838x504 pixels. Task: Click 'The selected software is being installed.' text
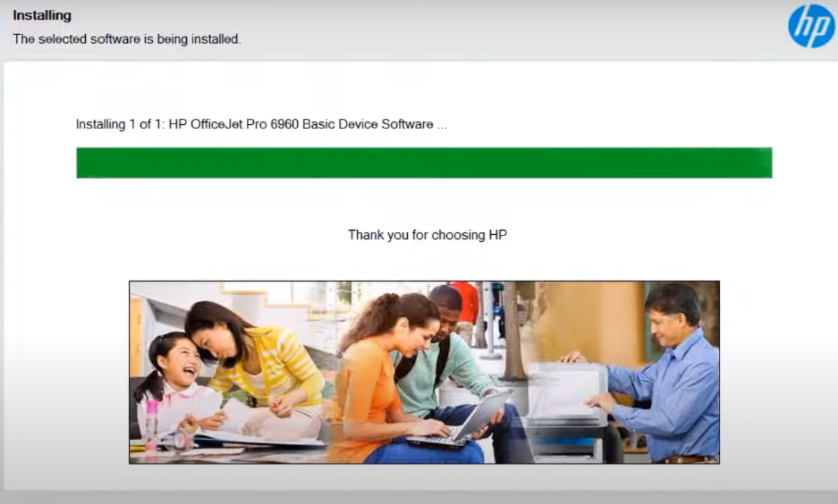[x=127, y=39]
